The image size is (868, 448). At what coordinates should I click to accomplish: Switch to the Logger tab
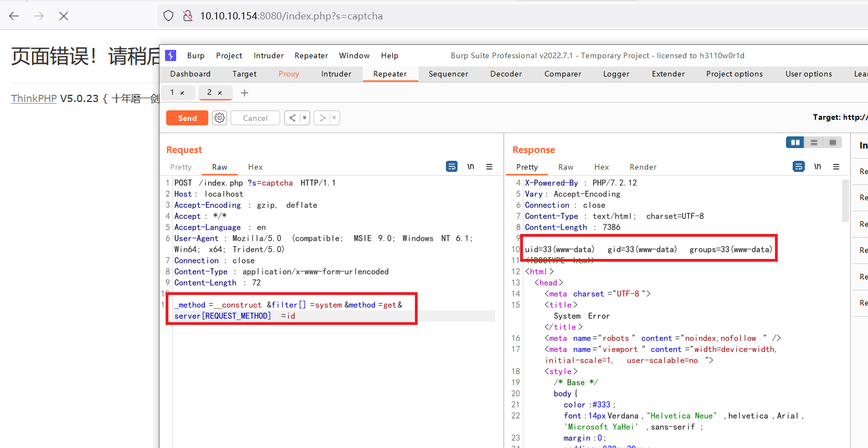[617, 74]
